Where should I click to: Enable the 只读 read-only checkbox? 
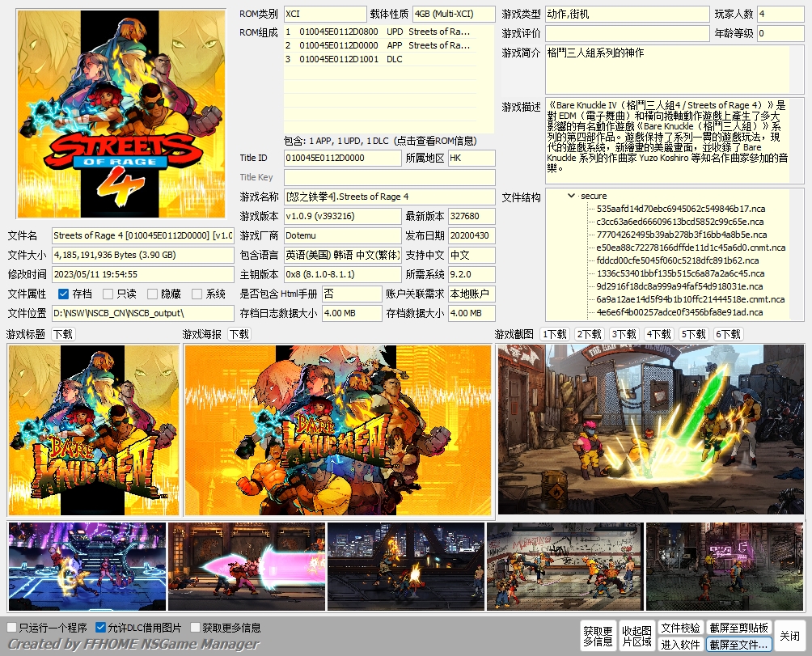[x=108, y=294]
